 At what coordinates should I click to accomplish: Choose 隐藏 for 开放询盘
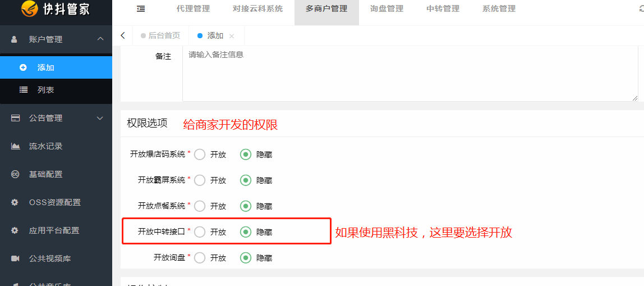pyautogui.click(x=246, y=258)
